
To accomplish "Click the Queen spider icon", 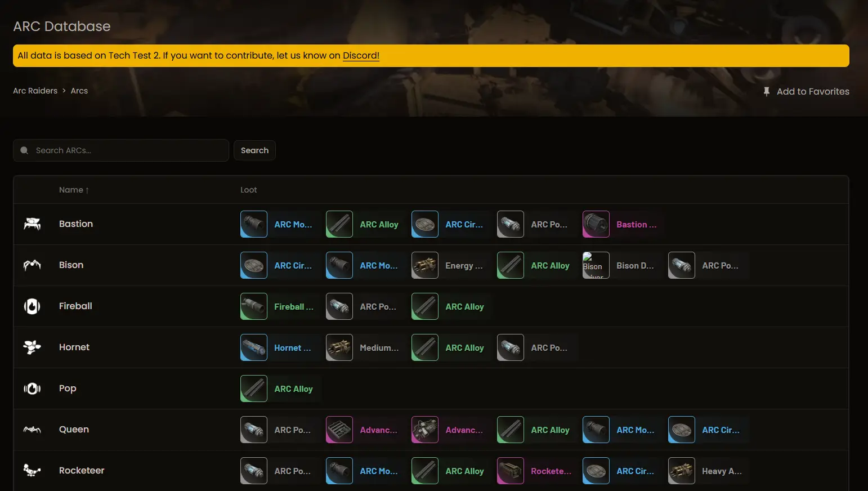I will pos(32,430).
